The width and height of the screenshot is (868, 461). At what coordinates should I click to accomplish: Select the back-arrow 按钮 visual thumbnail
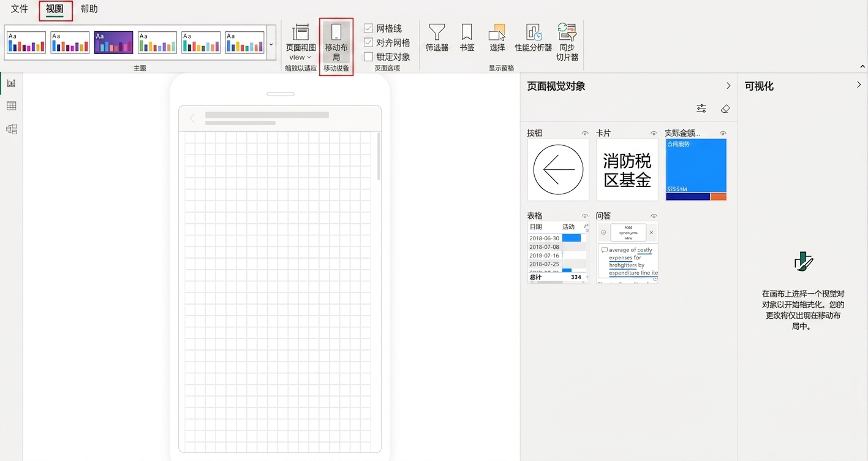click(558, 169)
